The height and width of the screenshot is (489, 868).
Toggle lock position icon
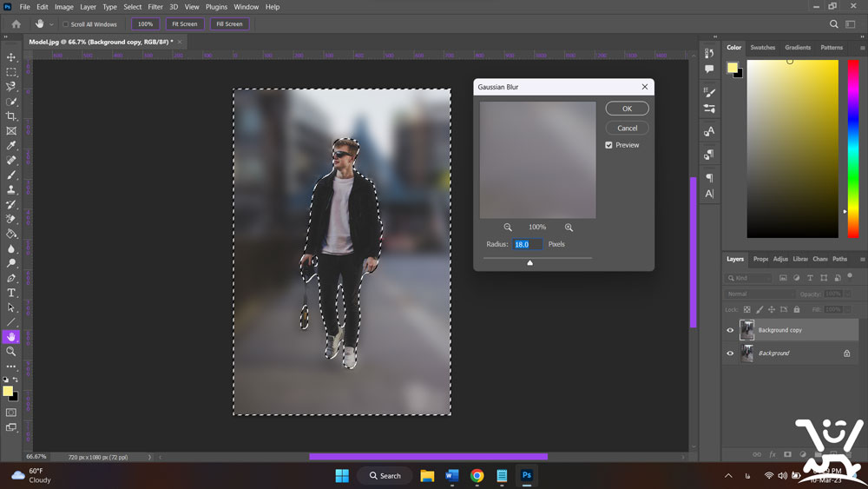pyautogui.click(x=771, y=309)
